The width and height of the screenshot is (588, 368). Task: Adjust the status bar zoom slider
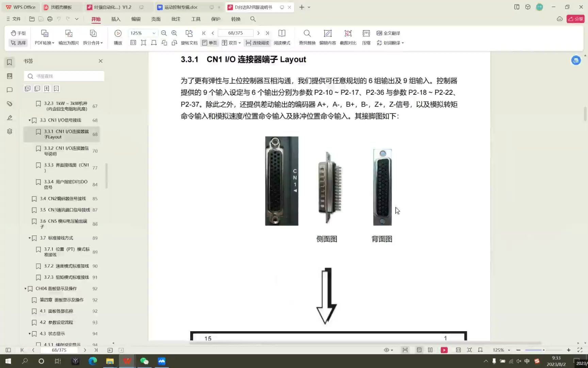pos(543,350)
